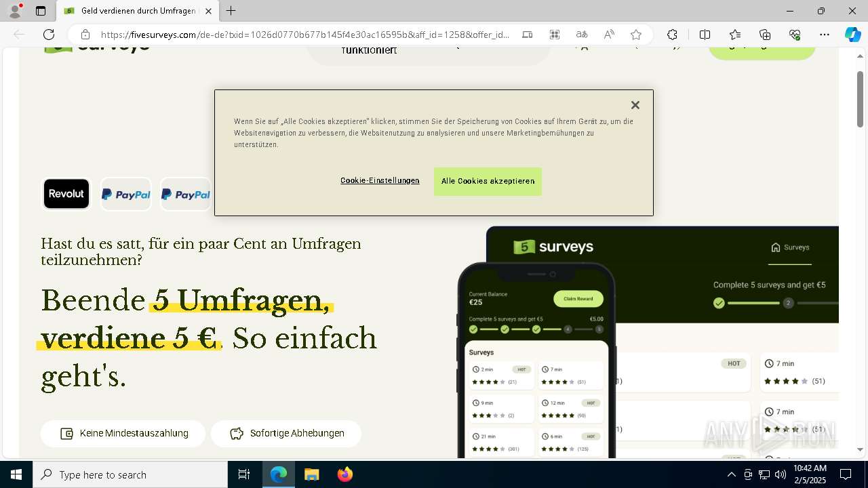
Task: Open the taskbar clock and date
Action: (810, 474)
